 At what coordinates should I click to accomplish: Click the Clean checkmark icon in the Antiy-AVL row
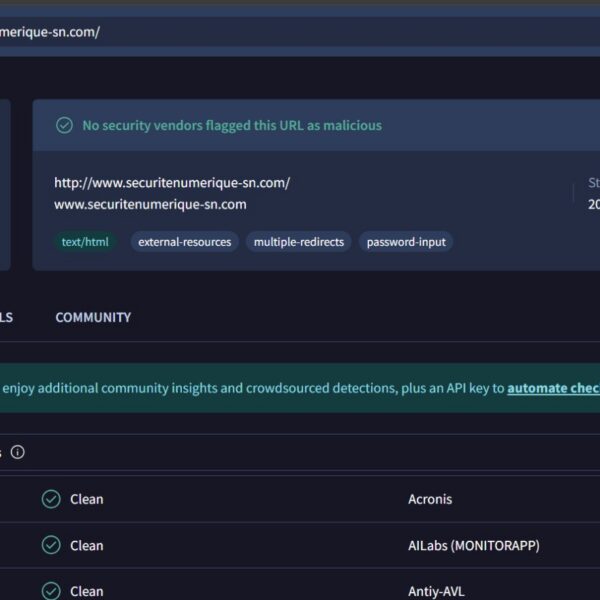tap(51, 590)
